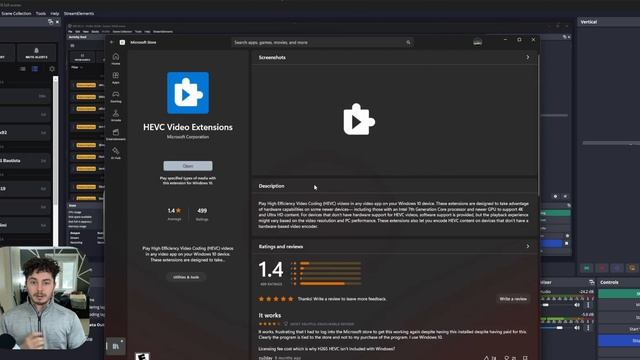Switch to list view icon in OBS dock
Screen dimensions: 640x360
[x=23, y=69]
